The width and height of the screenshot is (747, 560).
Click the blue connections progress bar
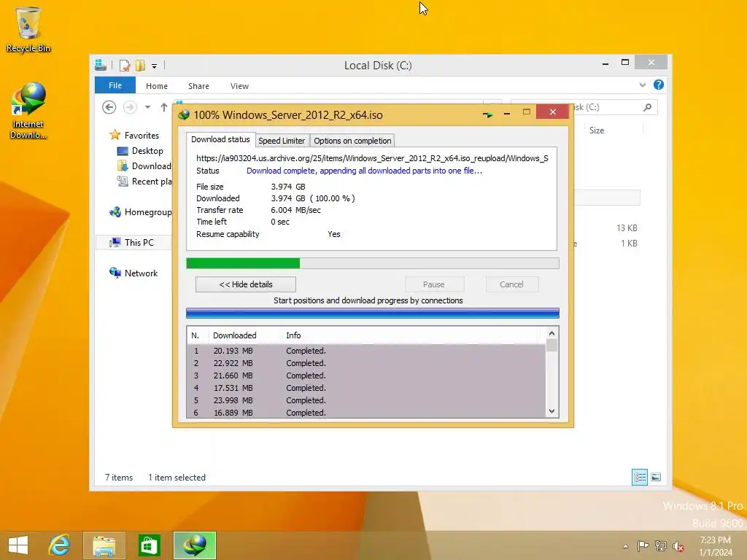(373, 314)
